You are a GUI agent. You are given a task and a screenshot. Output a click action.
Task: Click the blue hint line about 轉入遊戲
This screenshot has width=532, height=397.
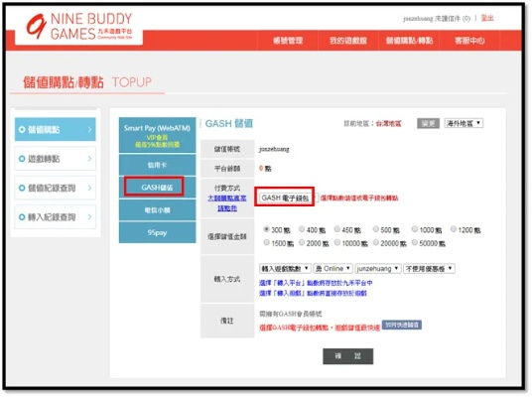pos(313,293)
